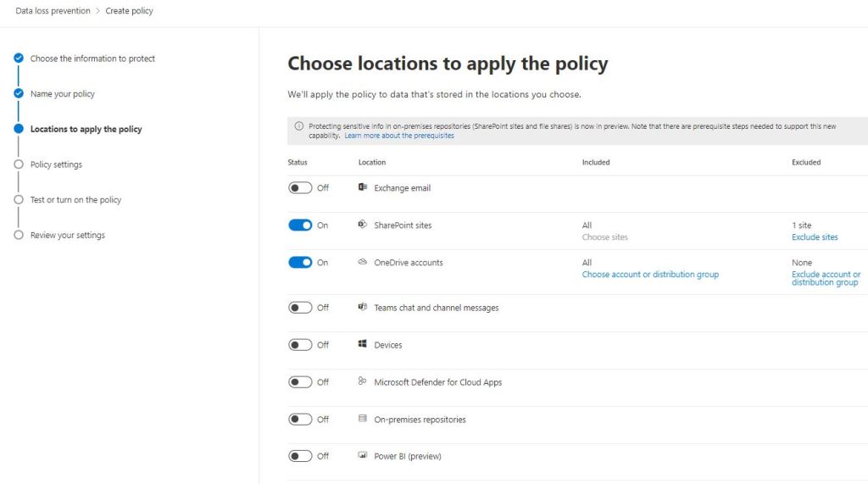Enable the Teams chat and channel messages toggle
This screenshot has width=868, height=484.
tap(300, 308)
